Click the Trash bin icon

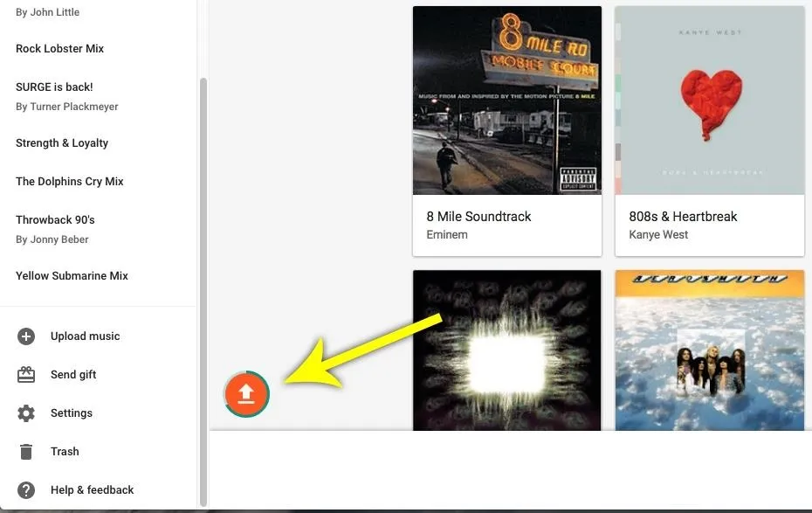[x=26, y=451]
